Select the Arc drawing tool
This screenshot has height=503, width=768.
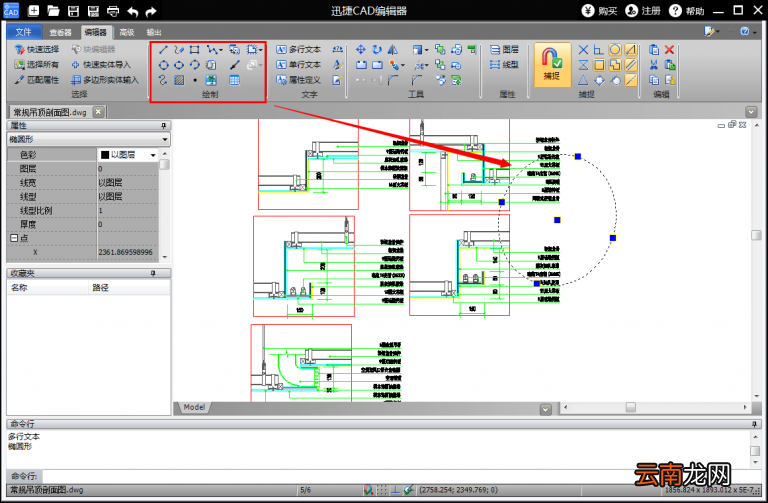coord(195,65)
